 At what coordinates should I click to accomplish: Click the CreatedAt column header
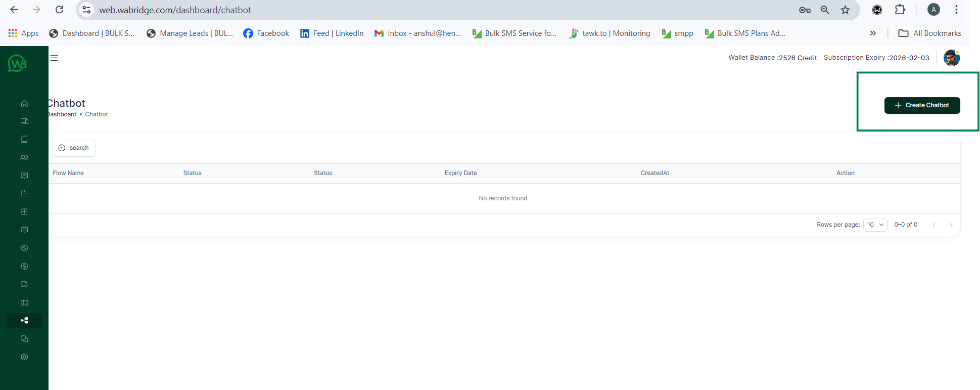(655, 173)
